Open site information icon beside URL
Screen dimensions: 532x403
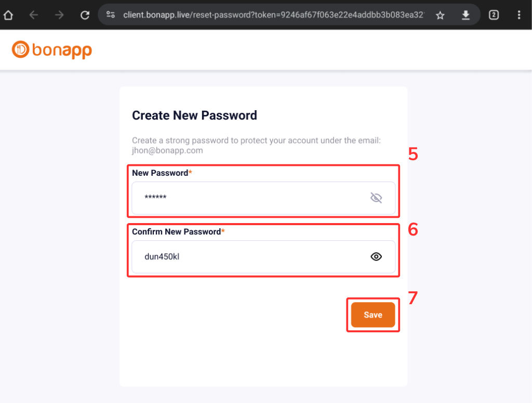(110, 15)
